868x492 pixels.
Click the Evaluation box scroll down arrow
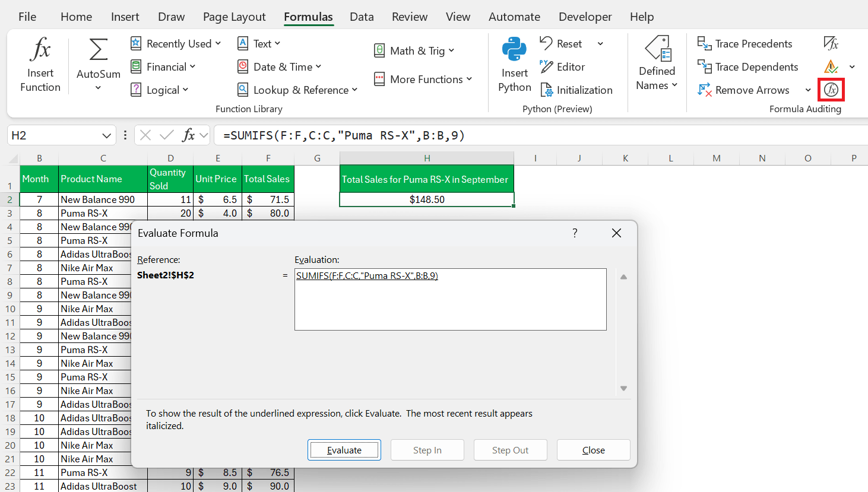[x=623, y=388]
